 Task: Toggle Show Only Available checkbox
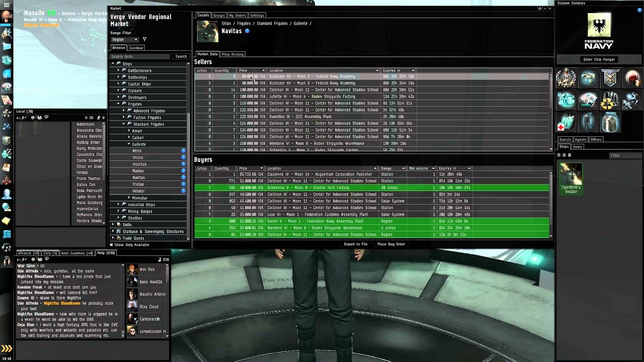pos(112,245)
